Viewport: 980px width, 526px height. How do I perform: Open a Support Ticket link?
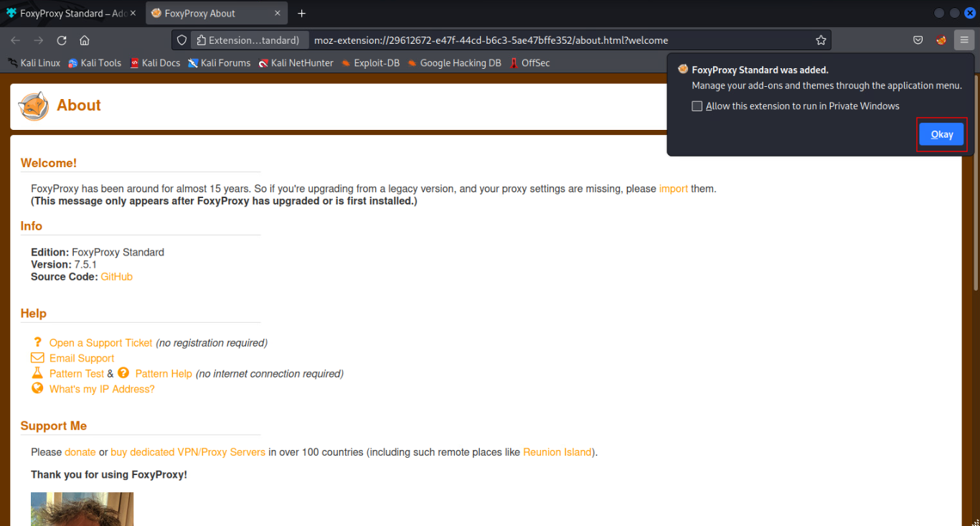(x=100, y=343)
